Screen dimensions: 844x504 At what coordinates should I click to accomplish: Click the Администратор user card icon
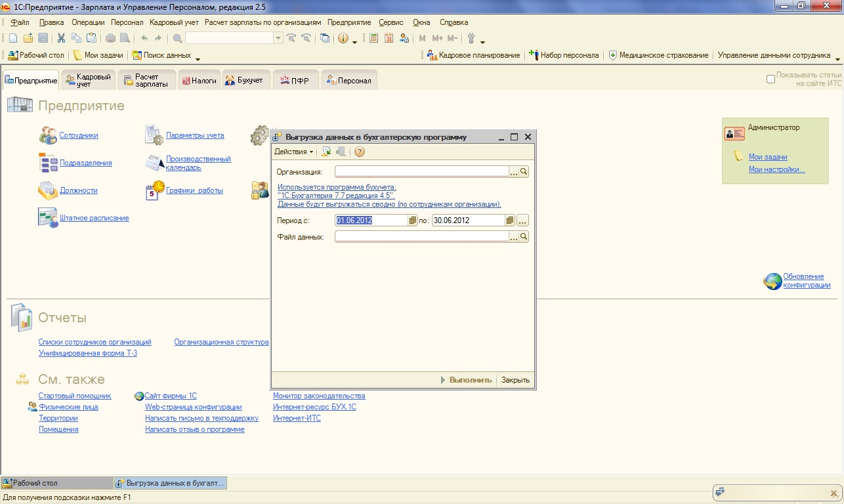(734, 134)
